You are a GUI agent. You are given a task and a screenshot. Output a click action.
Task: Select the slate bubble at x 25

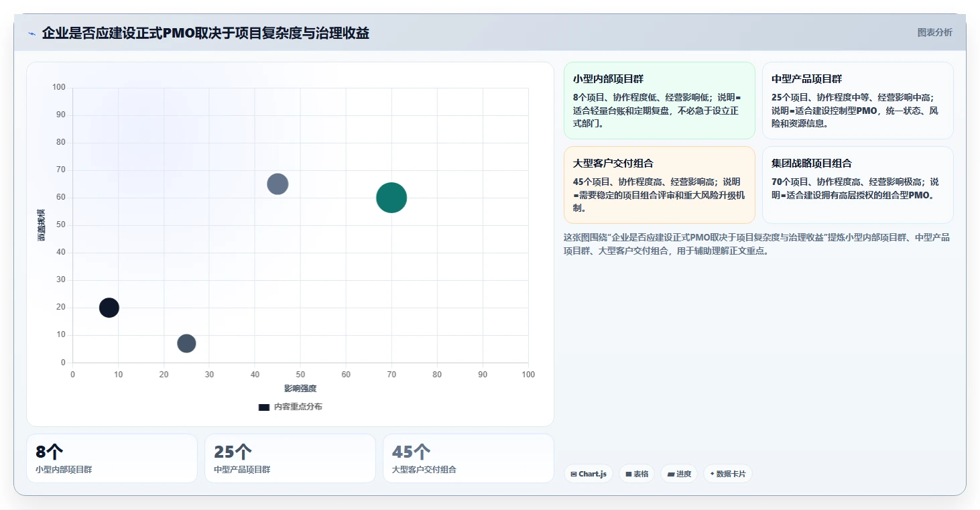[x=186, y=343]
